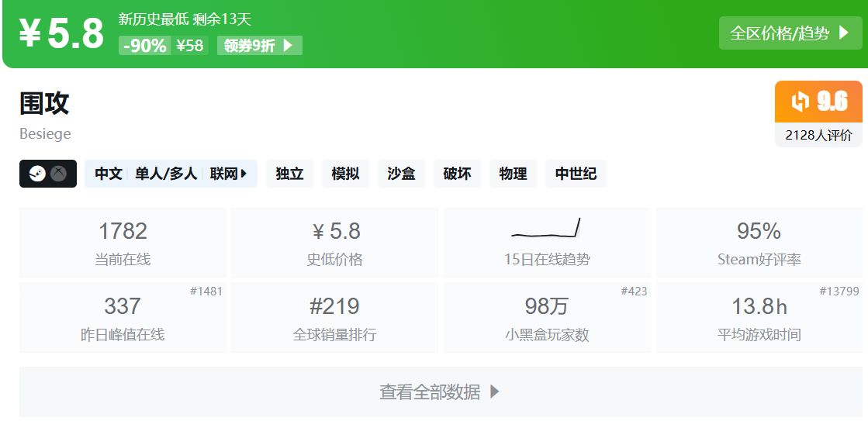Click the #219 全球销量排行 stat card
868x421 pixels.
[334, 318]
